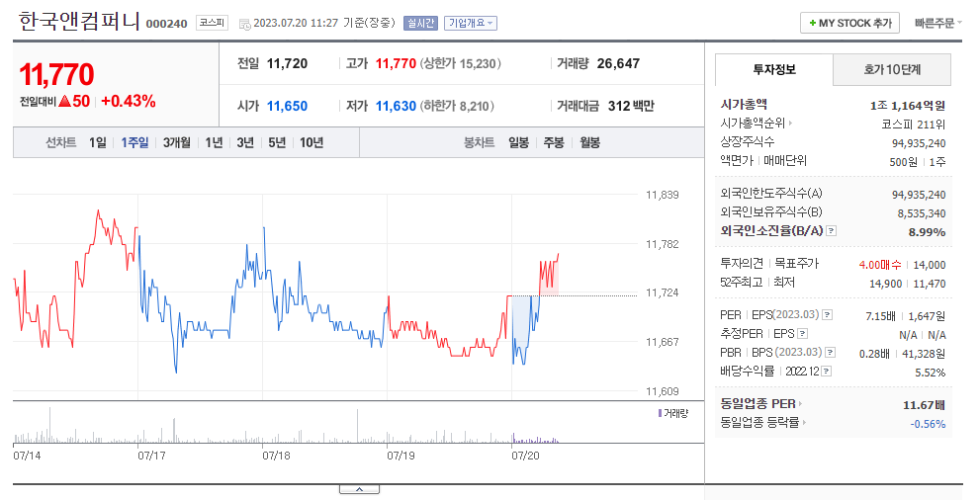Viewport: 980px width, 500px height.
Task: Show the 일봉 candlestick chart
Action: (x=519, y=143)
